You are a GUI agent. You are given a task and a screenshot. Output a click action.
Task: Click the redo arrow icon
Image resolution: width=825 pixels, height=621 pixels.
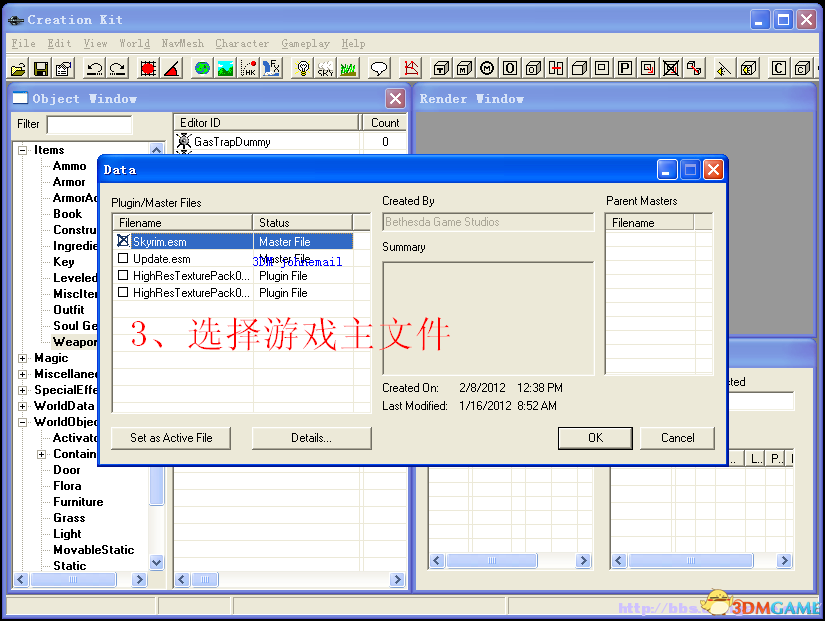point(117,68)
